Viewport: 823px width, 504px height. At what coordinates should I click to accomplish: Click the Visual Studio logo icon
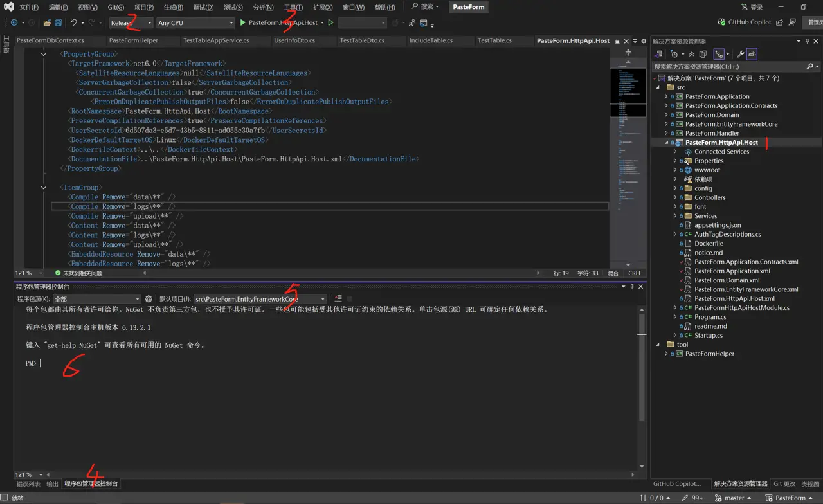9,7
